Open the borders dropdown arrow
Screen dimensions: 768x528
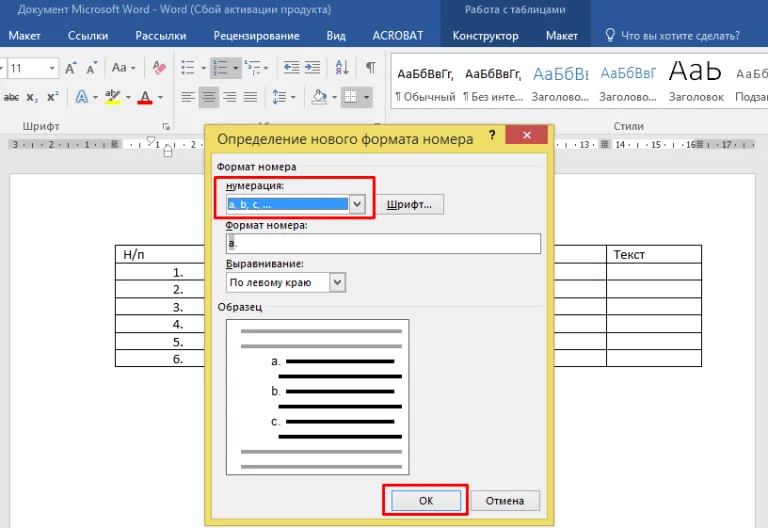[x=366, y=97]
